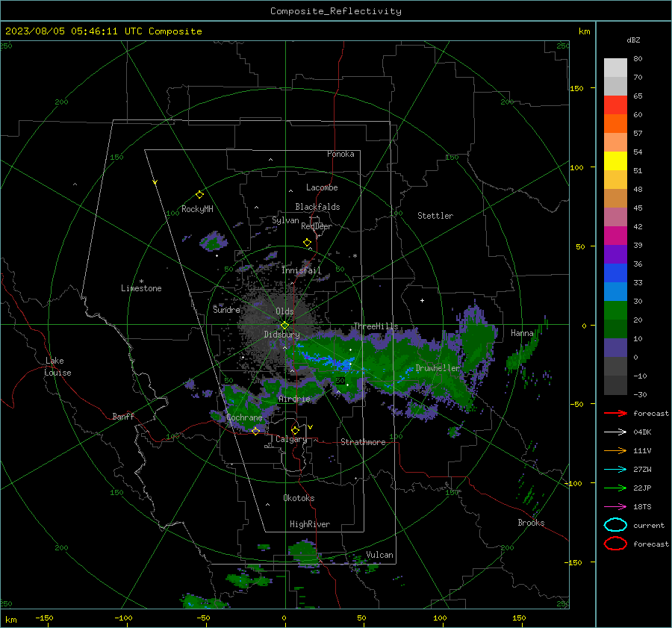The width and height of the screenshot is (672, 628).
Task: Click the white plus marker north of Drumheller
Action: (x=422, y=300)
